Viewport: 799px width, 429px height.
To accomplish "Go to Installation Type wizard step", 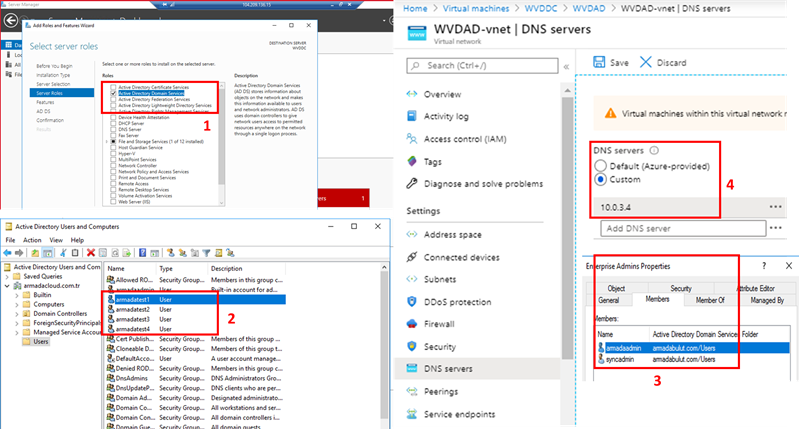I will click(x=54, y=75).
